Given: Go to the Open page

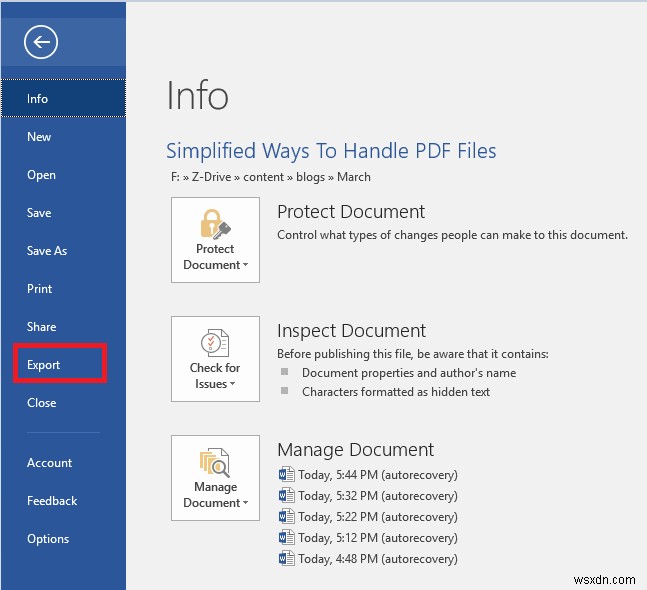Looking at the screenshot, I should pos(63,175).
